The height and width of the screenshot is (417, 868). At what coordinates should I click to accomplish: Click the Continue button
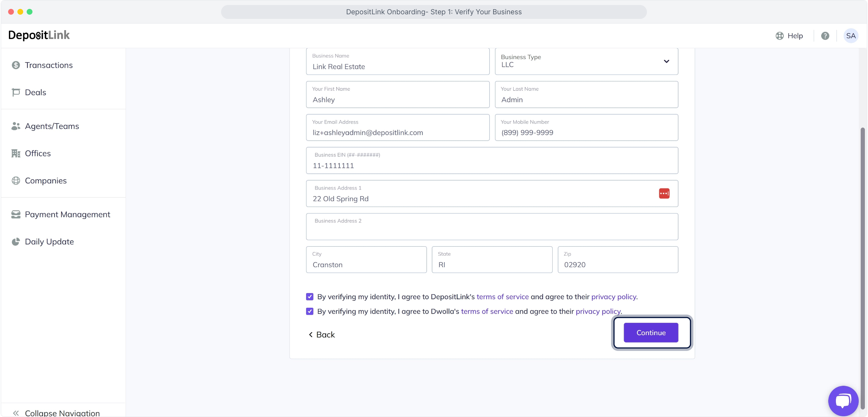tap(651, 333)
